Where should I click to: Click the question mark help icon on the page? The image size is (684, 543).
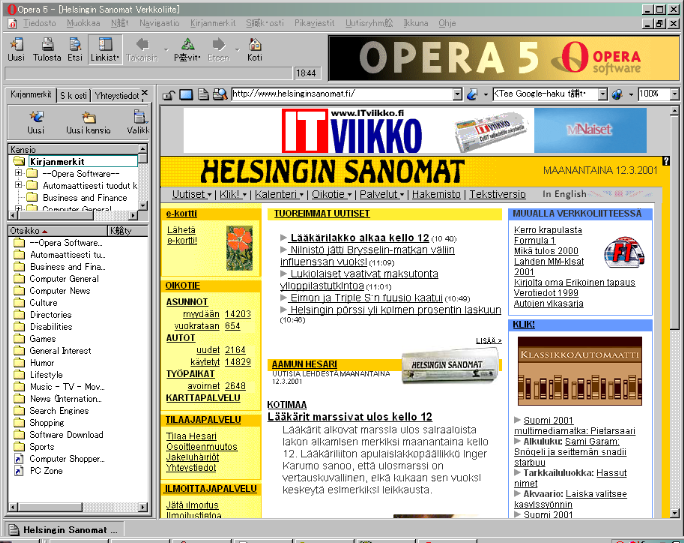point(666,161)
